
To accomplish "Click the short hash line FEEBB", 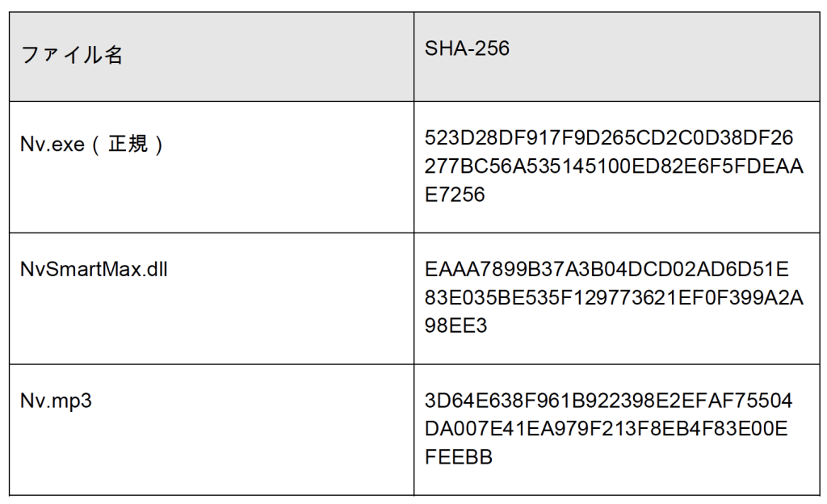I will (x=459, y=457).
